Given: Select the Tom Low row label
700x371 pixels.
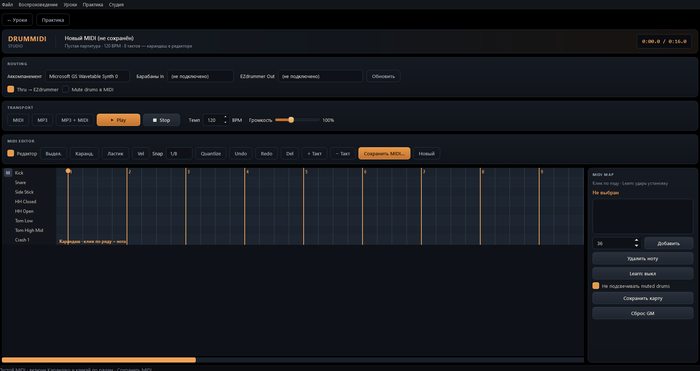Looking at the screenshot, I should point(24,221).
